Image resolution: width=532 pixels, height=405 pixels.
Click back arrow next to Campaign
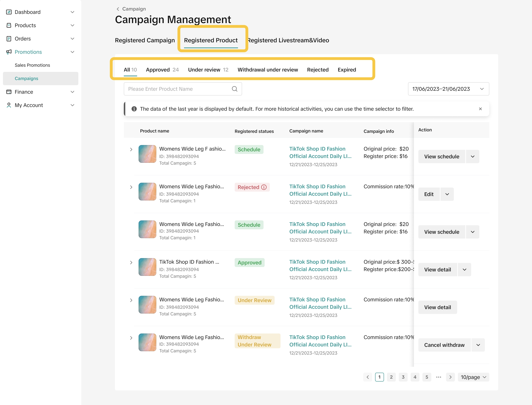pyautogui.click(x=118, y=9)
